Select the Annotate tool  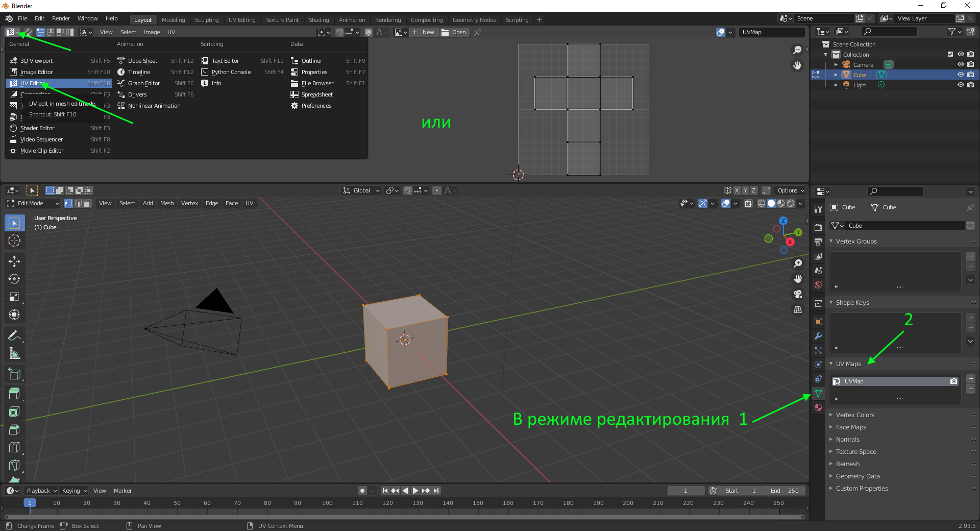click(14, 335)
